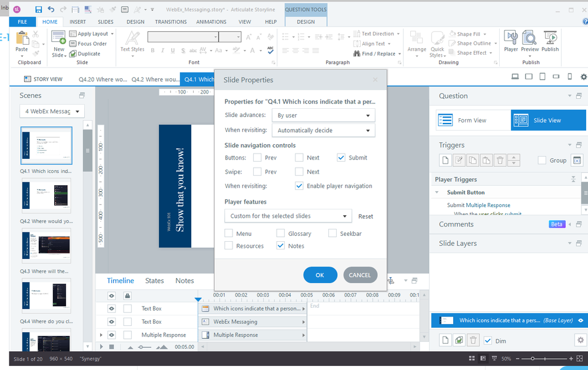Screen dimensions: 588x370
Task: Click Text Styles icon in ribbon
Action: pos(132,41)
